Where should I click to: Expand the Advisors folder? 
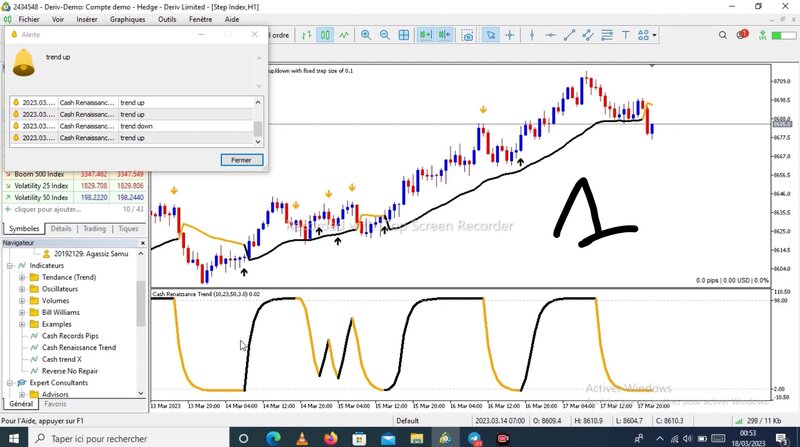click(x=22, y=394)
